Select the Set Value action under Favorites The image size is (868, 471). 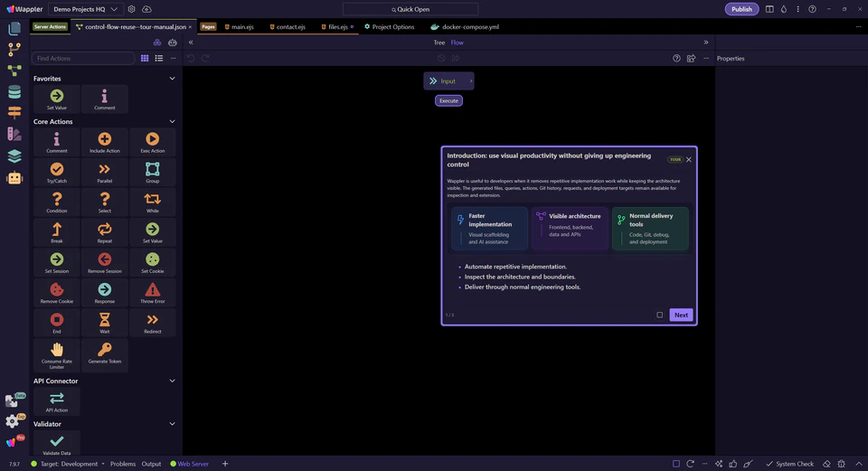[56, 99]
